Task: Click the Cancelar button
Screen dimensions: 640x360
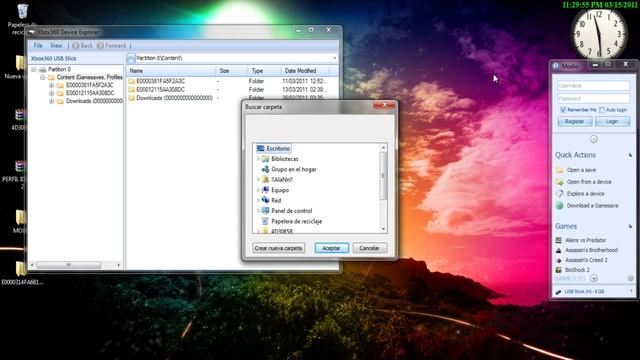Action: click(x=369, y=248)
